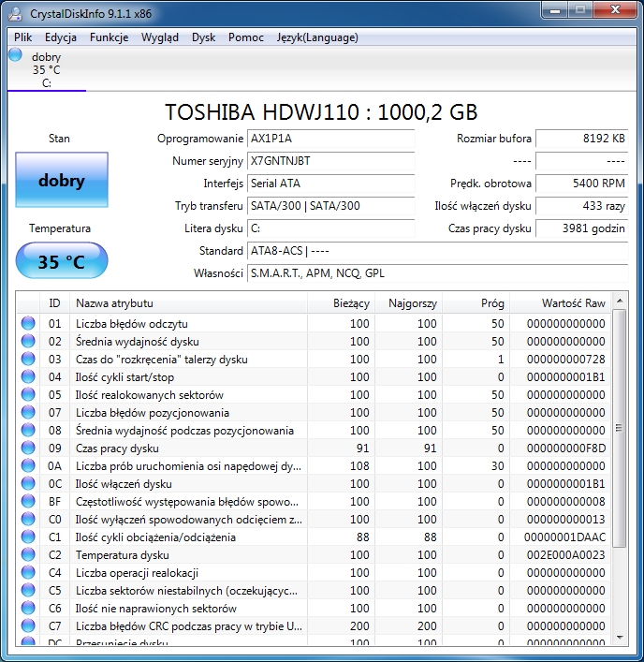Select the 'Liczba błędów odczytu' row name
644x662 pixels.
coord(132,324)
